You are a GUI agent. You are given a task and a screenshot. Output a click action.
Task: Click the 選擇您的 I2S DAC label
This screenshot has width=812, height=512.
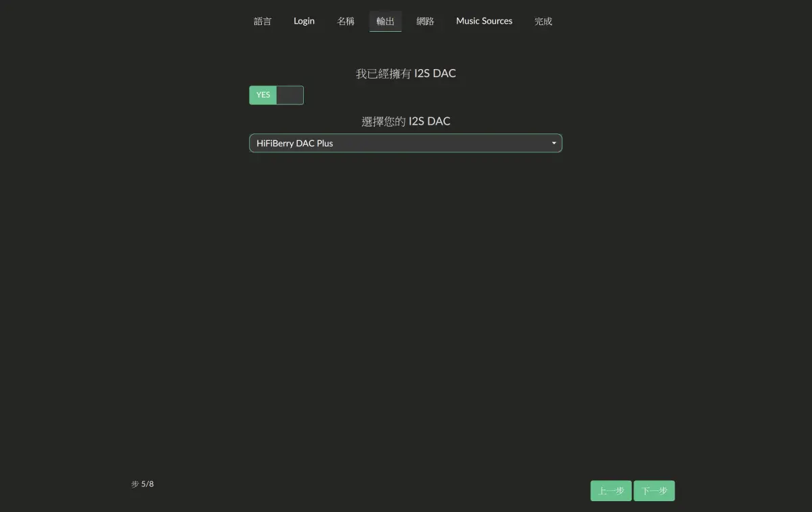[x=406, y=121]
